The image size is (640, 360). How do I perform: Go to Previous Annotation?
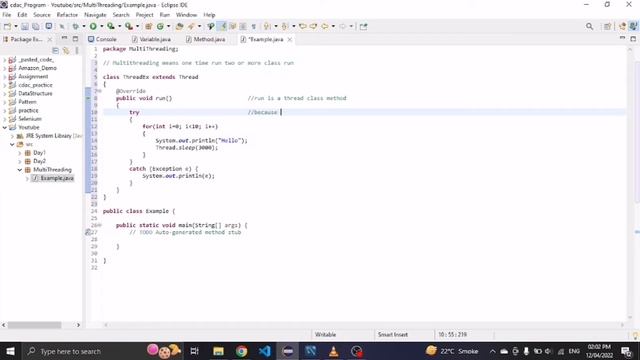pos(285,27)
